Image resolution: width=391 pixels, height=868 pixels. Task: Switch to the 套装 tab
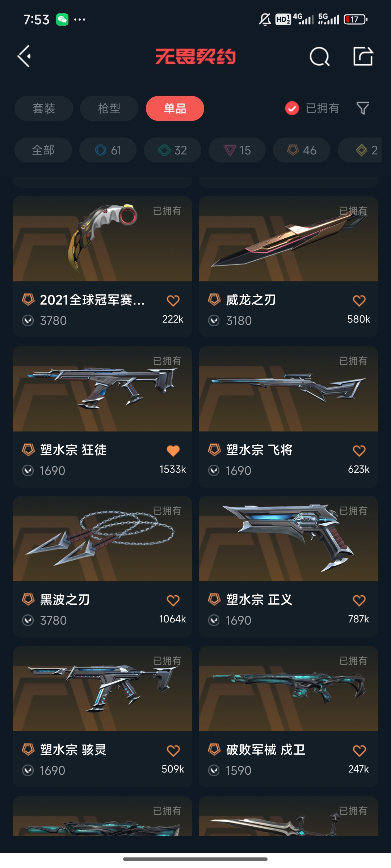coord(44,108)
